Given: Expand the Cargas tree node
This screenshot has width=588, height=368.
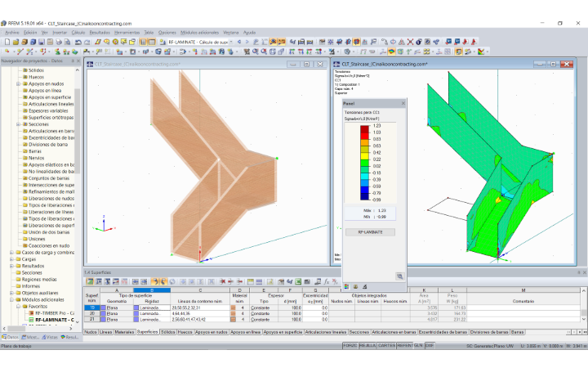Looking at the screenshot, I should (11, 259).
